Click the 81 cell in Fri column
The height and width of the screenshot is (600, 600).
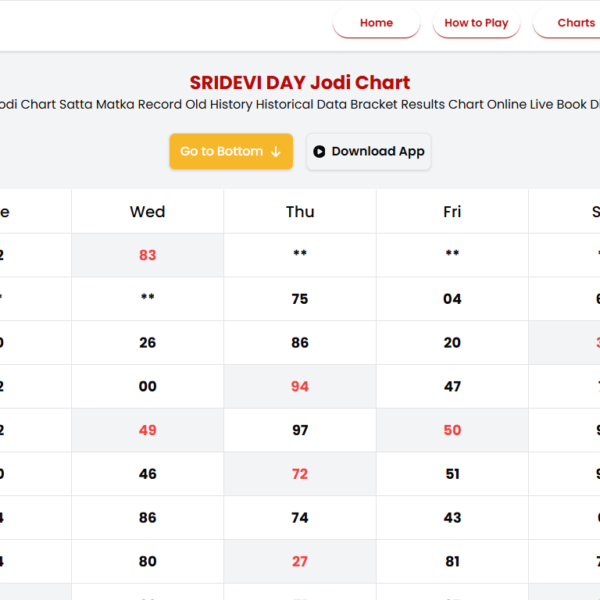point(452,561)
